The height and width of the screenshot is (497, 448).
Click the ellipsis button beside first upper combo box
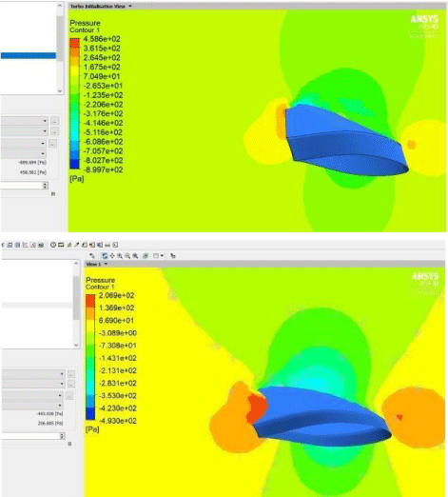[x=54, y=121]
